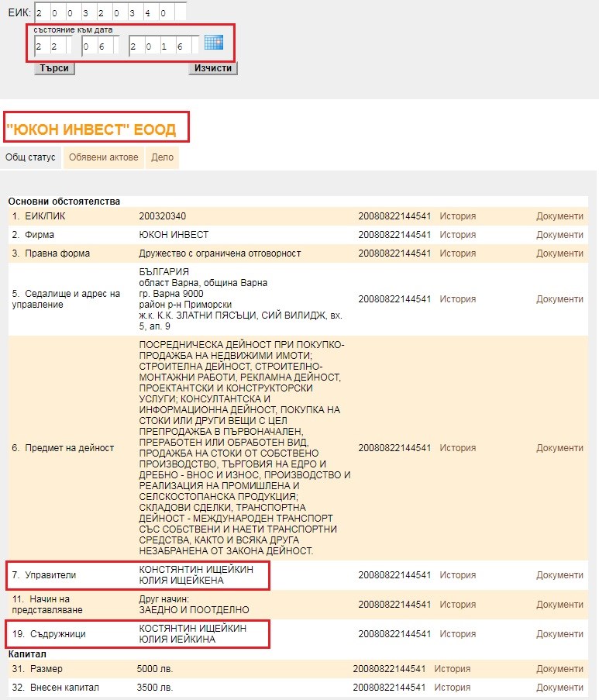This screenshot has height=700, width=599.
Task: Click manager name КОНСТЯНТИН ИЩЕЙКИН
Action: (x=196, y=570)
